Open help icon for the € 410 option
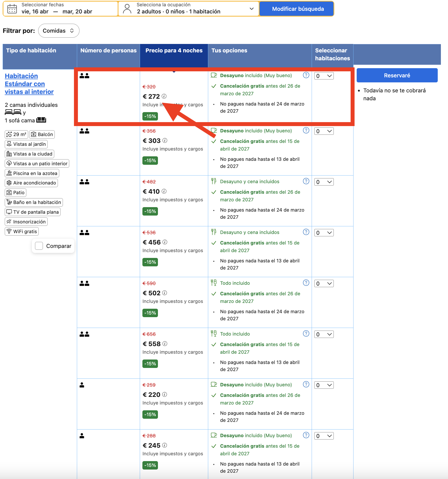Image resolution: width=448 pixels, height=479 pixels. 306,181
